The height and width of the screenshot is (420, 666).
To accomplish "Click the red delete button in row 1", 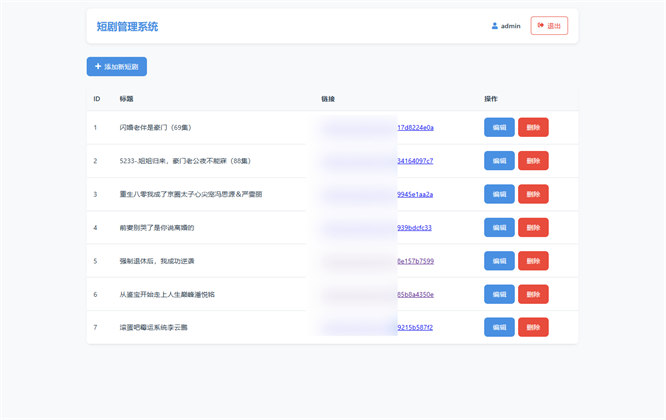I will click(533, 127).
